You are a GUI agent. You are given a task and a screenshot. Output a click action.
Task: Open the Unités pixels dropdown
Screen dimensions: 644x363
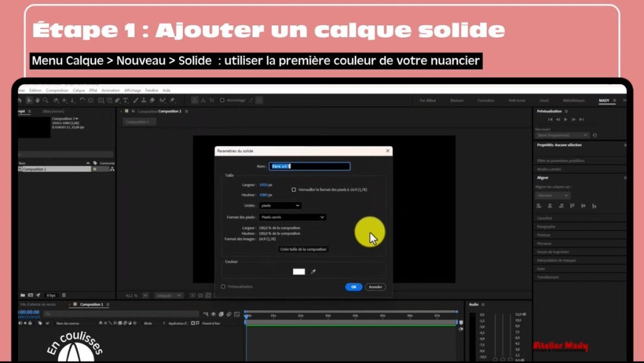[280, 205]
